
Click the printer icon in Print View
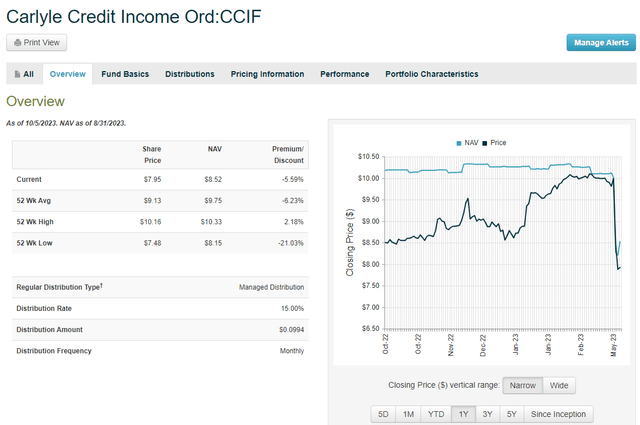tap(17, 42)
